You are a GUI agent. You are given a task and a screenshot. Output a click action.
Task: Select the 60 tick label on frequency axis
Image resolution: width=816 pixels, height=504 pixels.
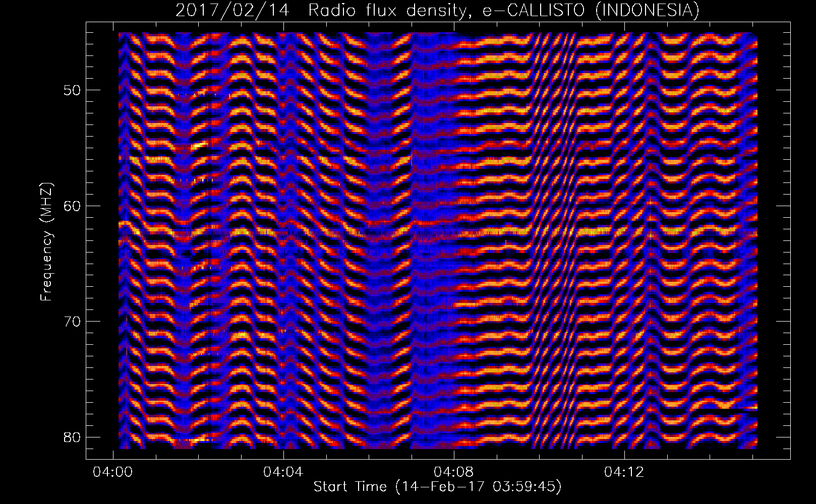tap(72, 206)
